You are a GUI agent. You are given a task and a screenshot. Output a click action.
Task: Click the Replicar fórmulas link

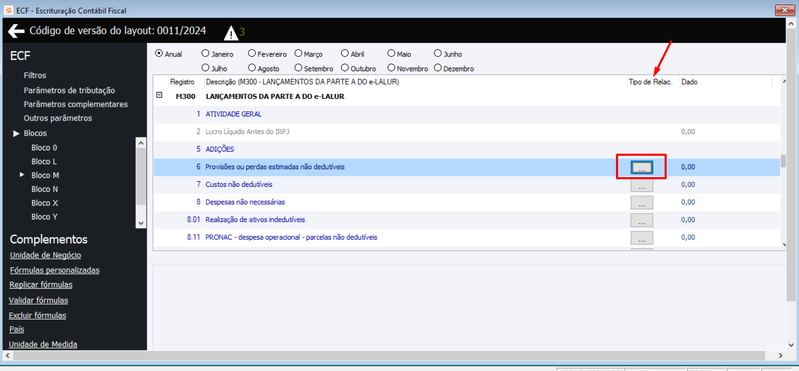coord(41,285)
